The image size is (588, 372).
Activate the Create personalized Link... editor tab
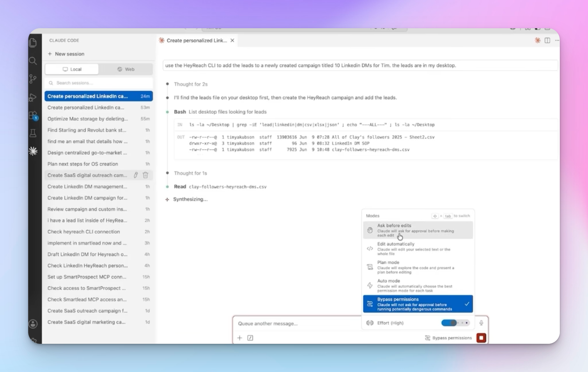click(196, 41)
